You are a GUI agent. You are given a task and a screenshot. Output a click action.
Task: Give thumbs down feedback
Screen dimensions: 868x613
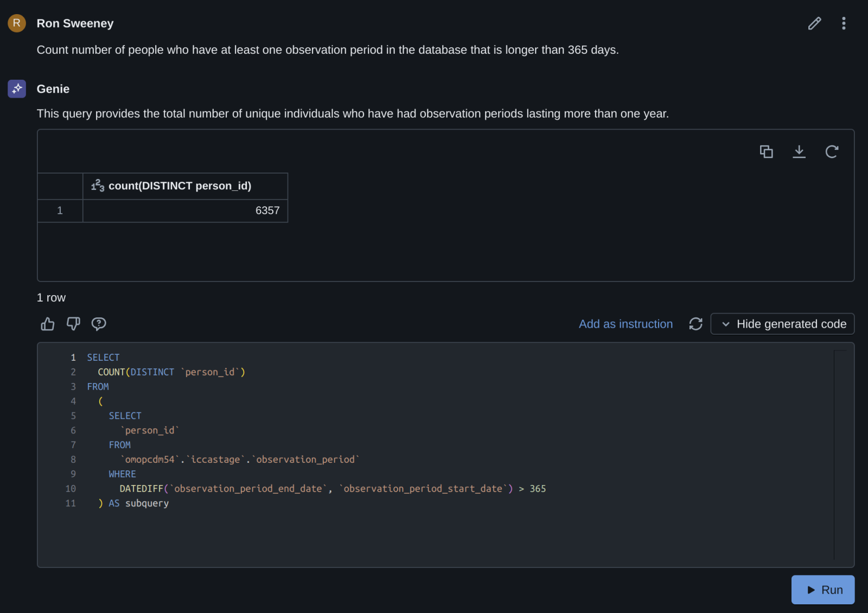[73, 324]
